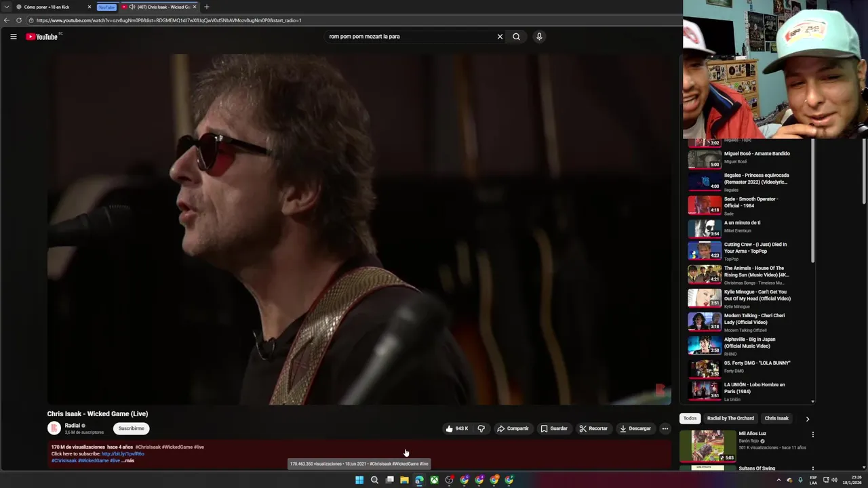Mute the tab via speaker icon
The height and width of the screenshot is (488, 868).
coord(132,7)
